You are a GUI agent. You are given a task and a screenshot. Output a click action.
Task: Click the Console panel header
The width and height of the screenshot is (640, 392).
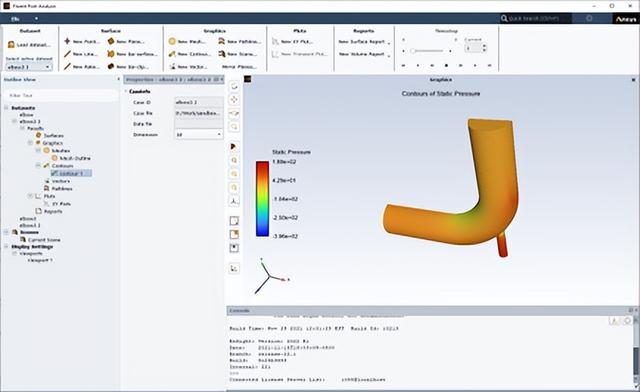[432, 311]
